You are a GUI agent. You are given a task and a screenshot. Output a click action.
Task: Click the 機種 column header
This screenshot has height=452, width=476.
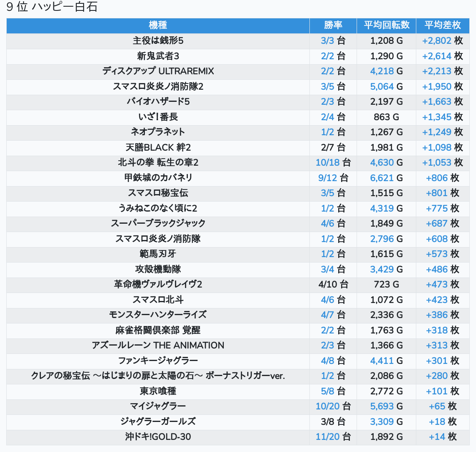click(x=158, y=25)
